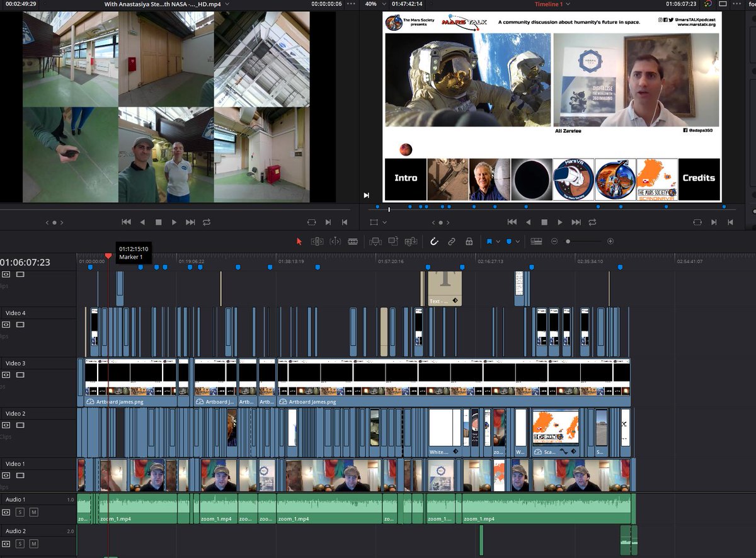Play the timeline viewer forward
This screenshot has width=756, height=558.
(560, 222)
